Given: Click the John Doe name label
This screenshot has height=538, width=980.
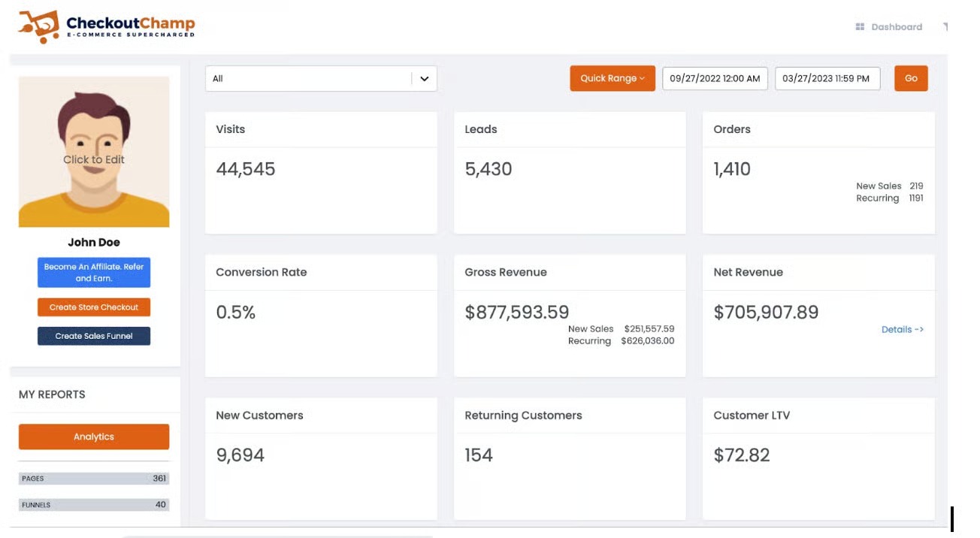Looking at the screenshot, I should click(94, 242).
